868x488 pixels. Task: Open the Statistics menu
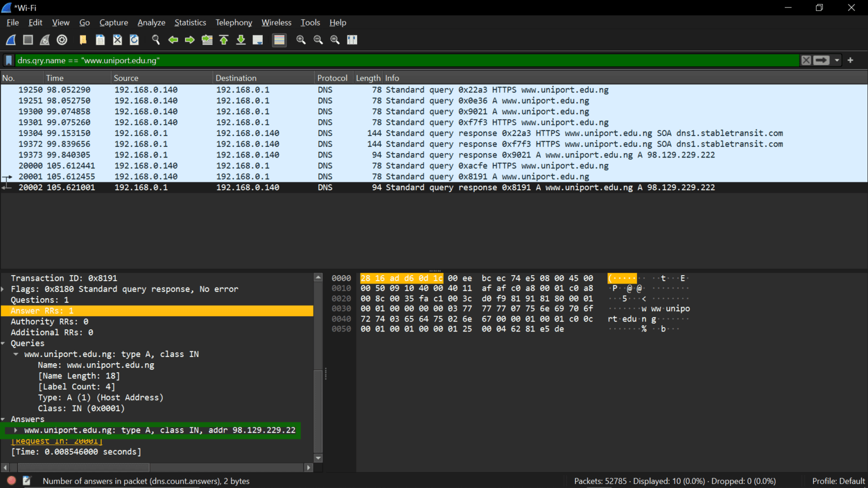coord(190,23)
